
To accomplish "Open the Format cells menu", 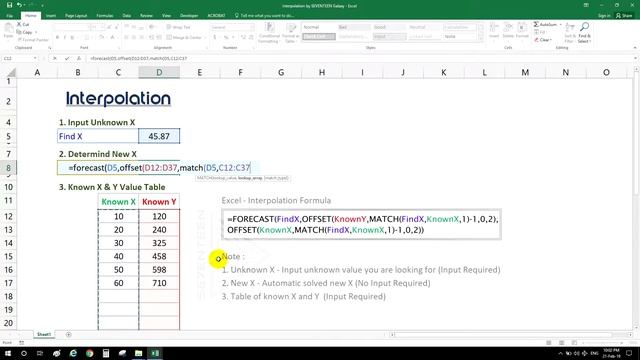I will coord(522,31).
